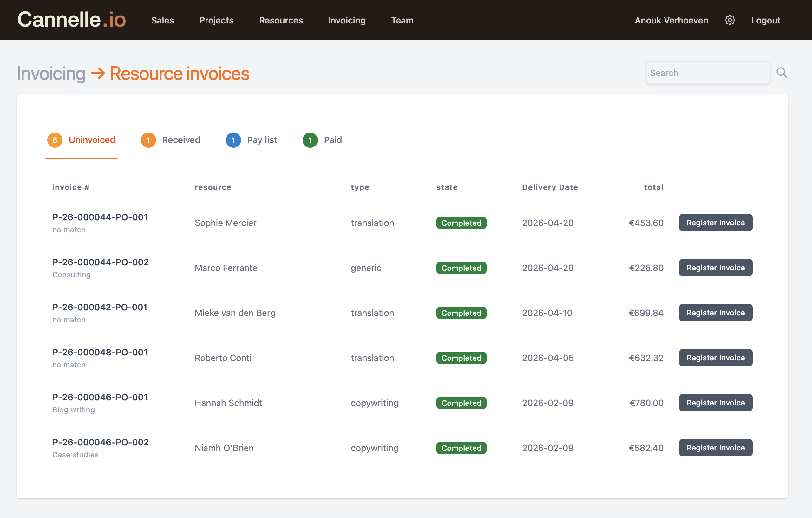Click resource name Roberto Conti
The image size is (812, 518).
point(223,358)
